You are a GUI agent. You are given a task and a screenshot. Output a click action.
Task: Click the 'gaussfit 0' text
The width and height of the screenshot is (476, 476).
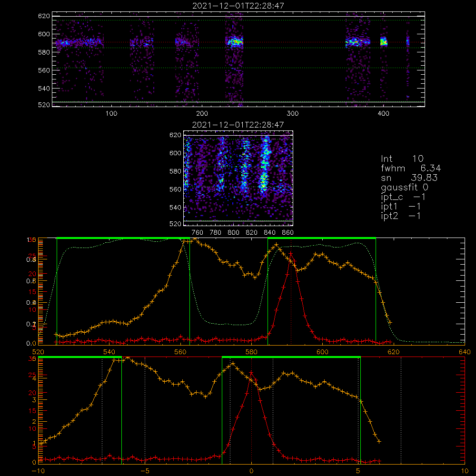pos(404,187)
